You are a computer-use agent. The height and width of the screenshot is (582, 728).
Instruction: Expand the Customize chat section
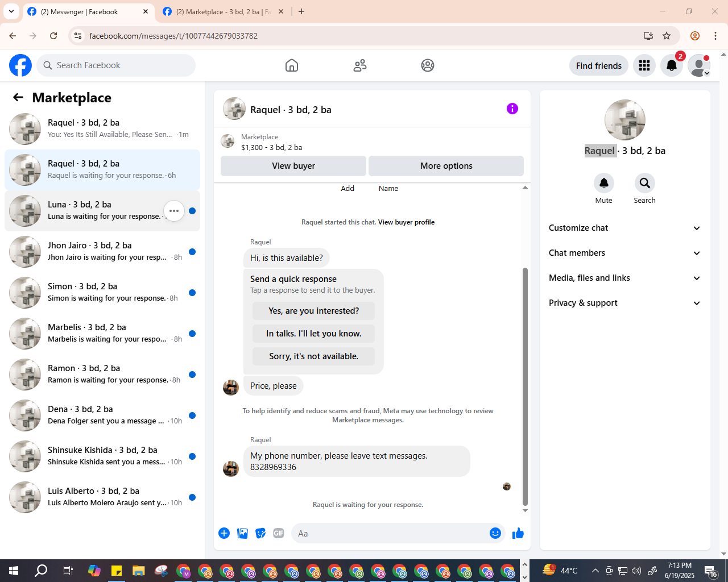tap(624, 228)
